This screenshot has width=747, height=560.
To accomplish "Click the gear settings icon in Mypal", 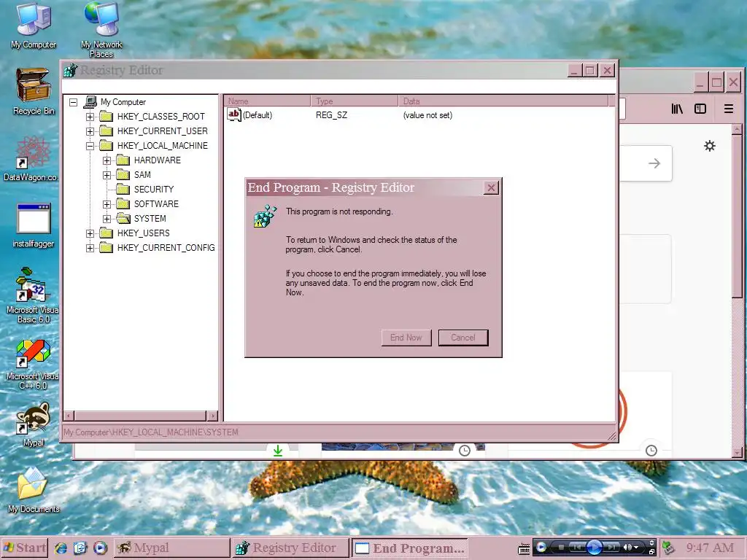I will pos(709,146).
